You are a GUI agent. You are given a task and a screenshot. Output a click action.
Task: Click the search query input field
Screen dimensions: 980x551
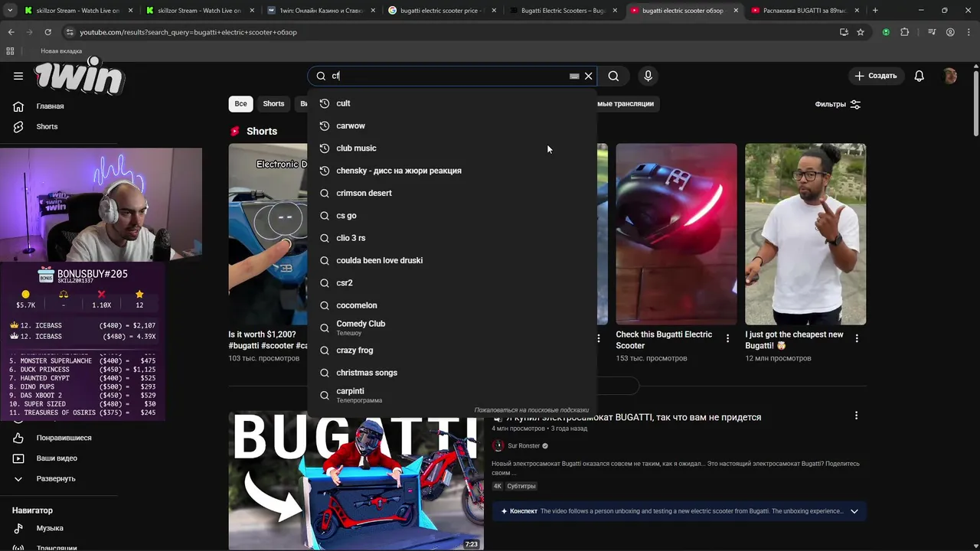[448, 76]
